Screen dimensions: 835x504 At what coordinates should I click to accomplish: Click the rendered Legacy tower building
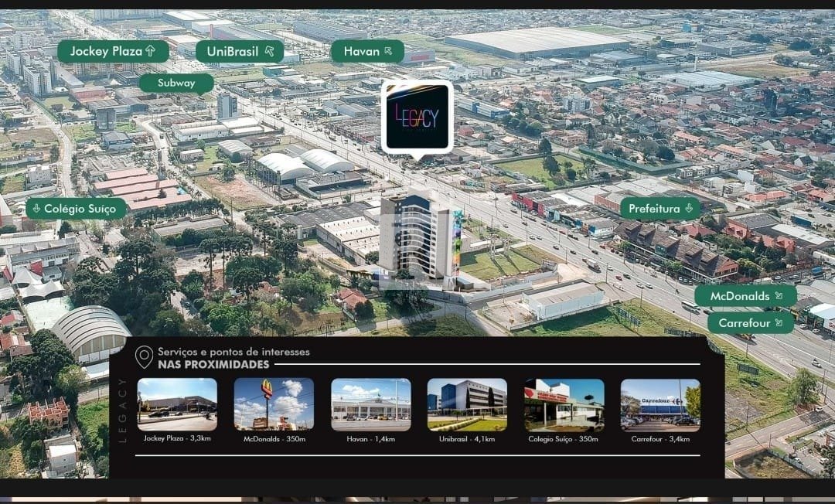[417, 234]
